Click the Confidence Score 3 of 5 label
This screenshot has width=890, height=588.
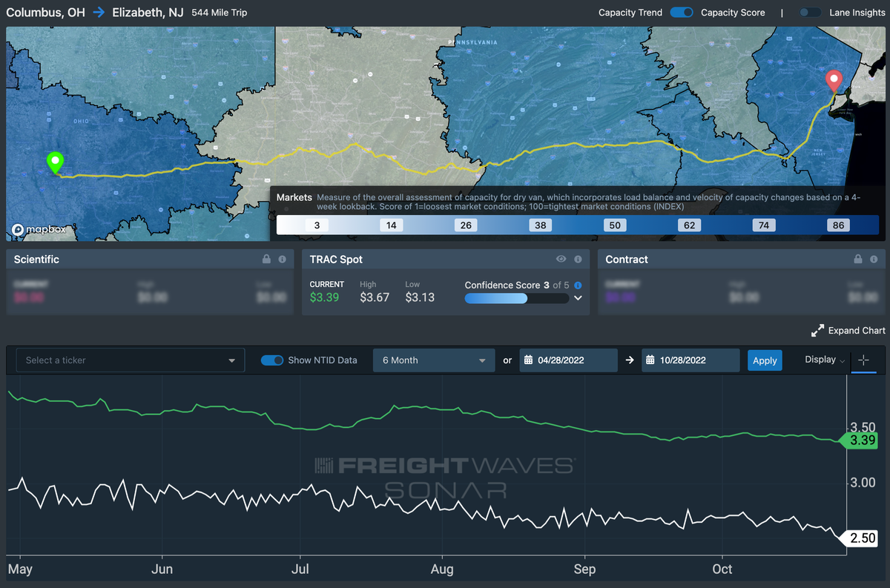click(x=518, y=285)
